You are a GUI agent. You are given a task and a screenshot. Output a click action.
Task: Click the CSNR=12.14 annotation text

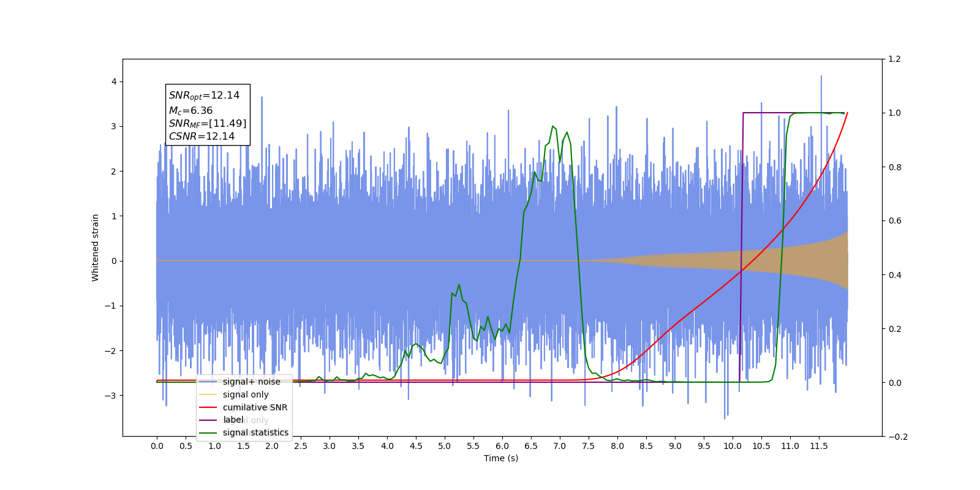click(x=202, y=137)
